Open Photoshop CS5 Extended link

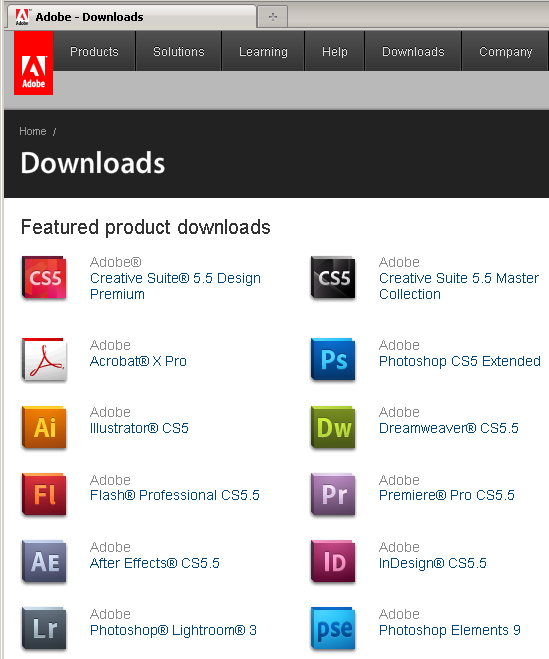(x=459, y=361)
